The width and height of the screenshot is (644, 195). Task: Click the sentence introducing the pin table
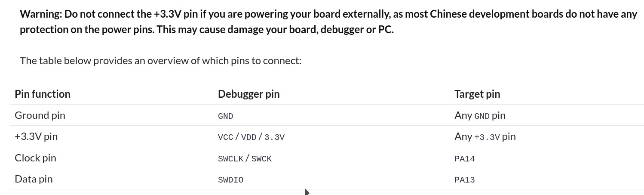160,60
